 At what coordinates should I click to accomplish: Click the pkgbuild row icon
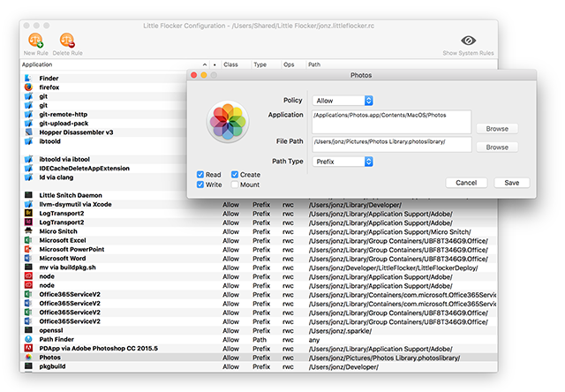(28, 366)
